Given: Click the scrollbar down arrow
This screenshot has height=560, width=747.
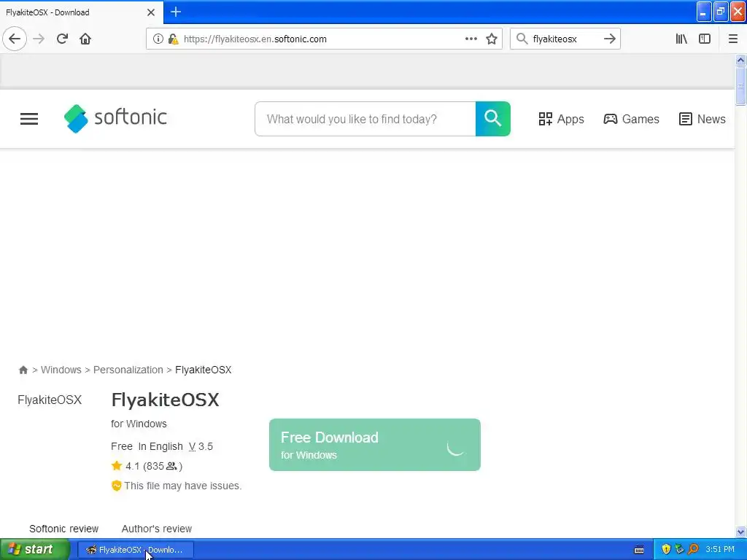Looking at the screenshot, I should point(740,532).
